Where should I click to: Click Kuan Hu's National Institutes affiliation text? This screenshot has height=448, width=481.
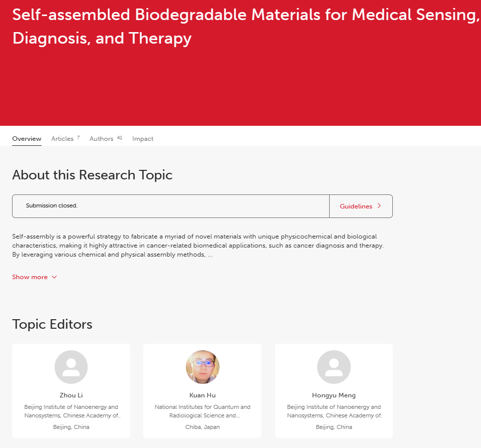click(202, 411)
